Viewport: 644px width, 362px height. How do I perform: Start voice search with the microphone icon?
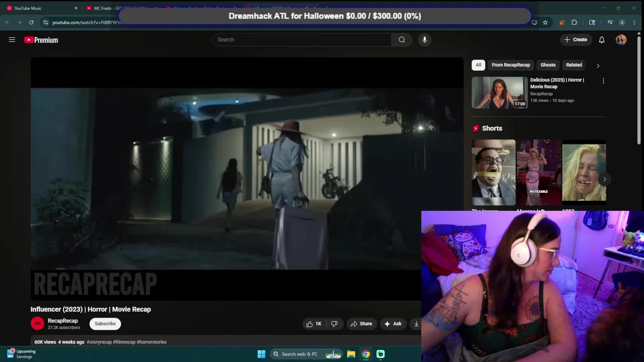click(x=425, y=40)
